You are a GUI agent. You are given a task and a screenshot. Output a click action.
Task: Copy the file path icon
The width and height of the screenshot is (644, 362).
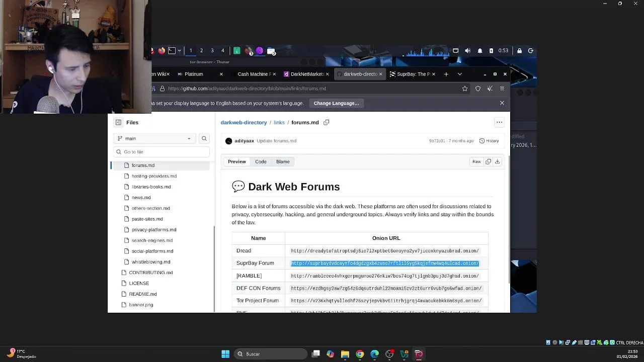pos(326,122)
